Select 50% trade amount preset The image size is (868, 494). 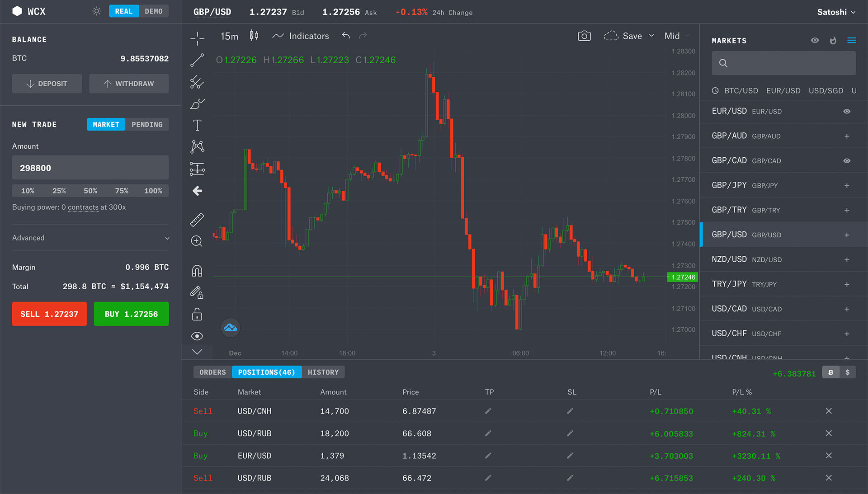tap(90, 190)
